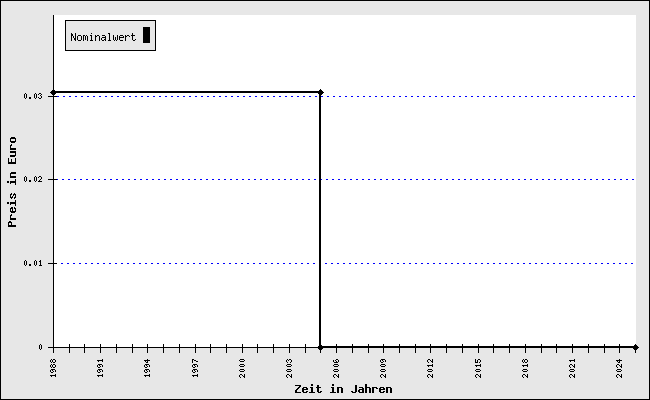Click the vertical drop line at 2005

tap(320, 220)
